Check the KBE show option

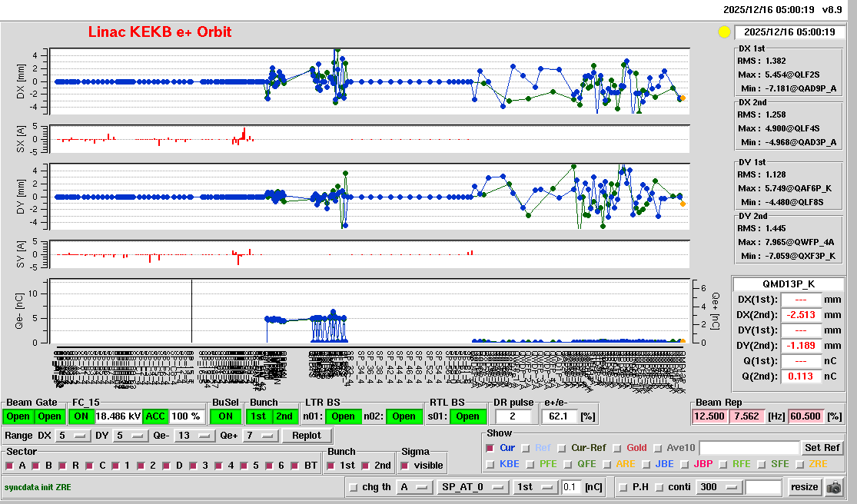tap(490, 464)
